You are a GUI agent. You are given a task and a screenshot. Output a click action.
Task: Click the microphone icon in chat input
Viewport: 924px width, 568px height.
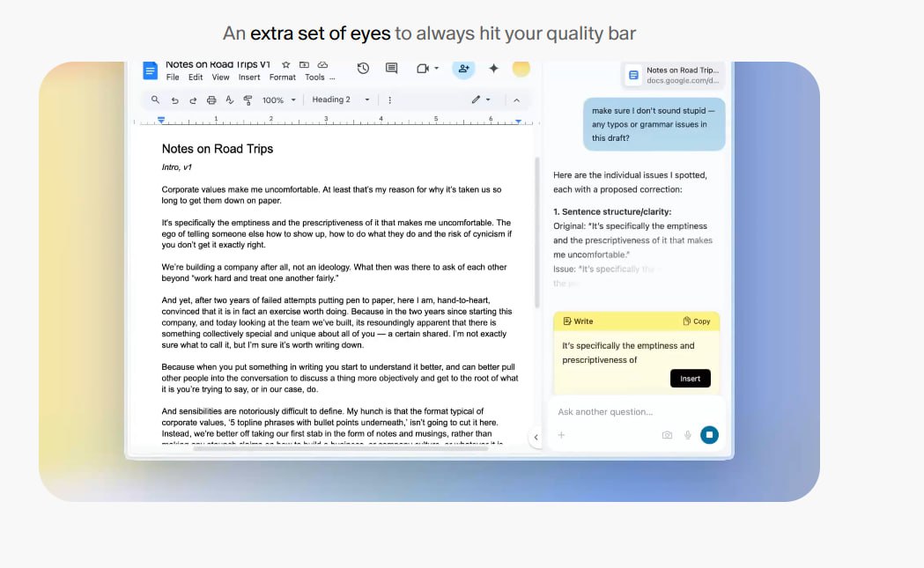pyautogui.click(x=688, y=435)
